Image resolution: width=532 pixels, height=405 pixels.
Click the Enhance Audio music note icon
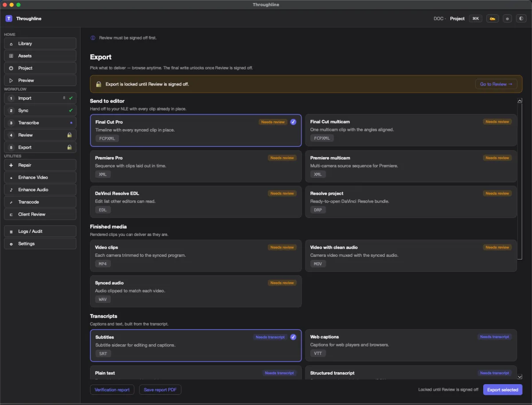11,189
